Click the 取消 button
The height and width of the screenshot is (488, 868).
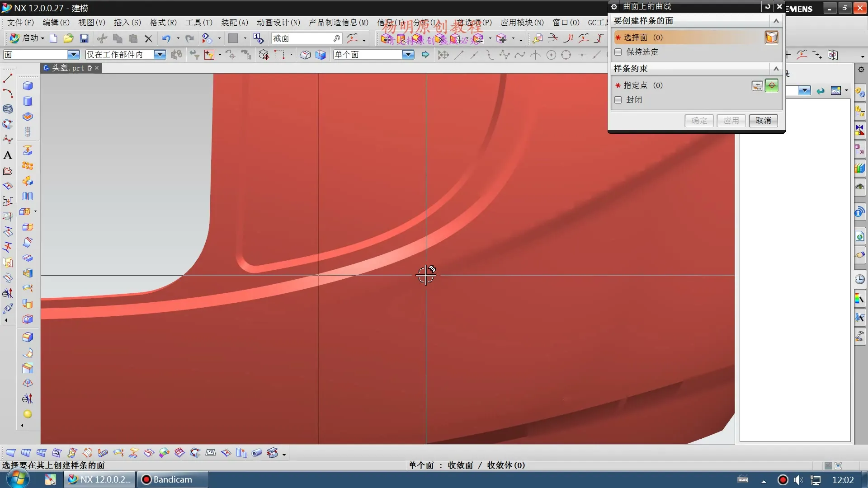[x=763, y=121]
